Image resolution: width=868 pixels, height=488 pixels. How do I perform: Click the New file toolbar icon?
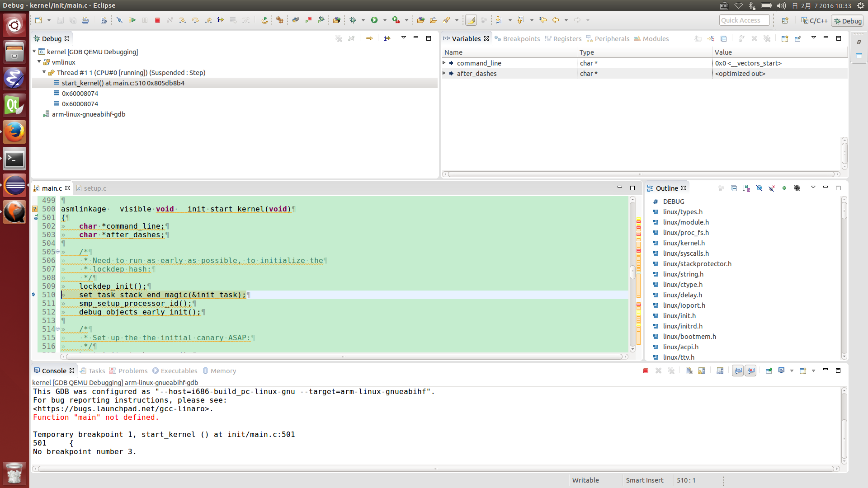(38, 20)
